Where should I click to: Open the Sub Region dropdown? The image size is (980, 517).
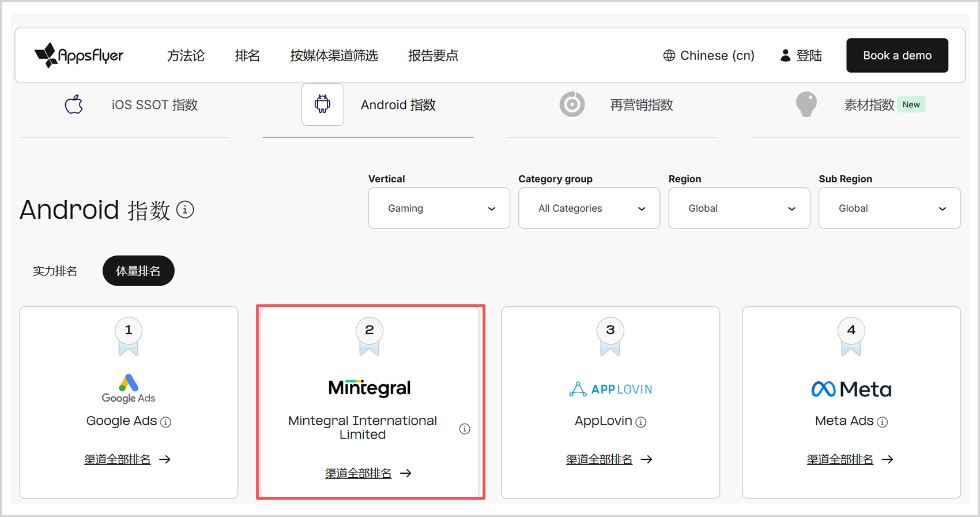[889, 208]
